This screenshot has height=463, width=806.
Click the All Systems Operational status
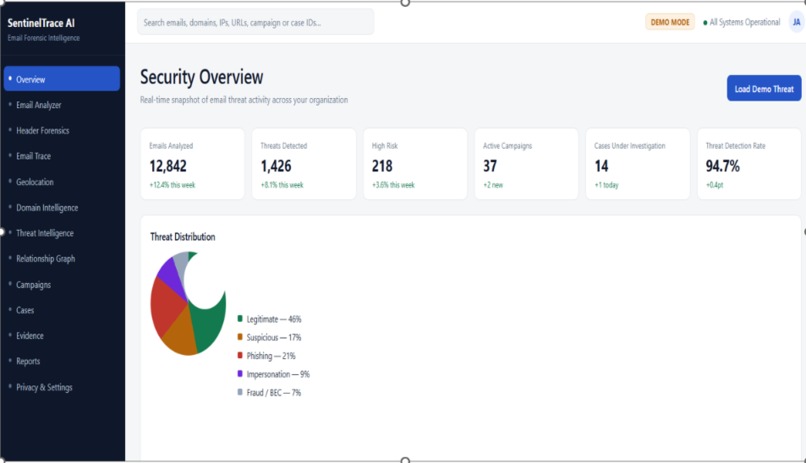(x=741, y=22)
